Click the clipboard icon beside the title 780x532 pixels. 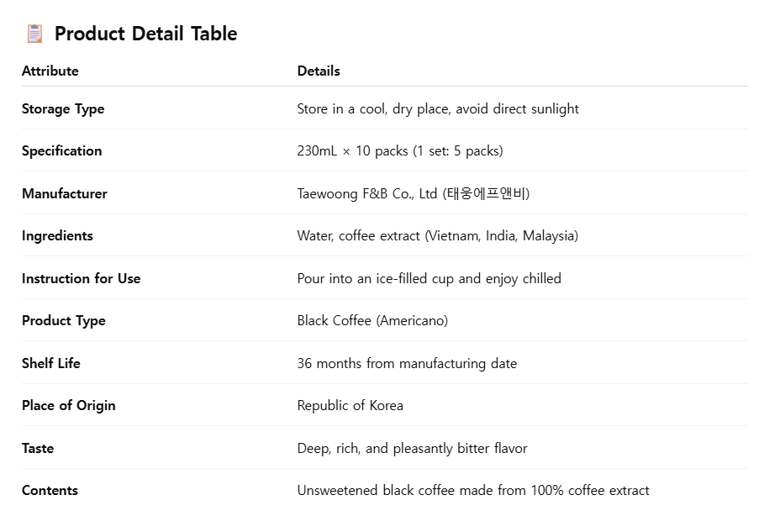34,34
